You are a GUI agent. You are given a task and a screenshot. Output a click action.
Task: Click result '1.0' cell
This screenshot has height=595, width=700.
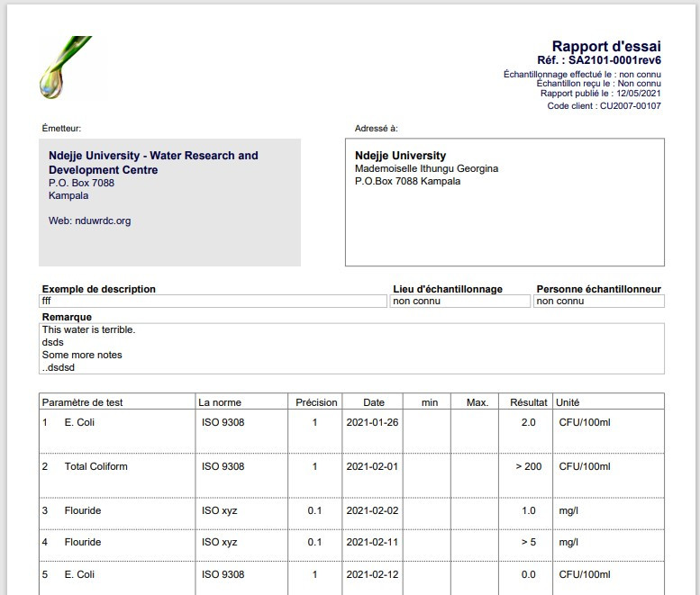point(529,510)
